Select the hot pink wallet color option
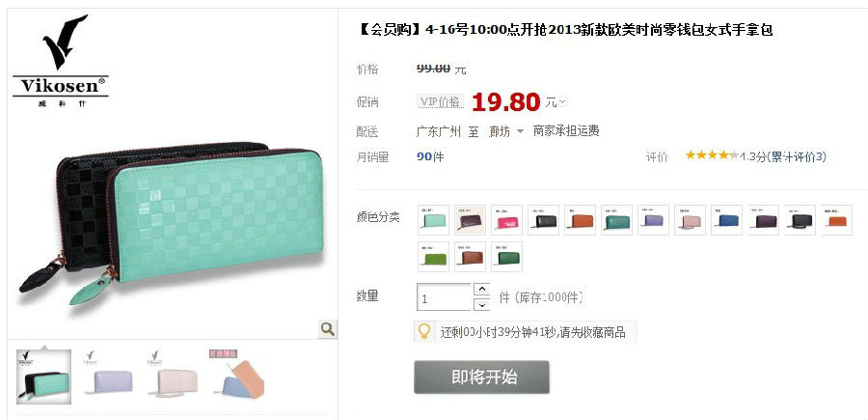Viewport: 868px width, 420px height. tap(506, 220)
